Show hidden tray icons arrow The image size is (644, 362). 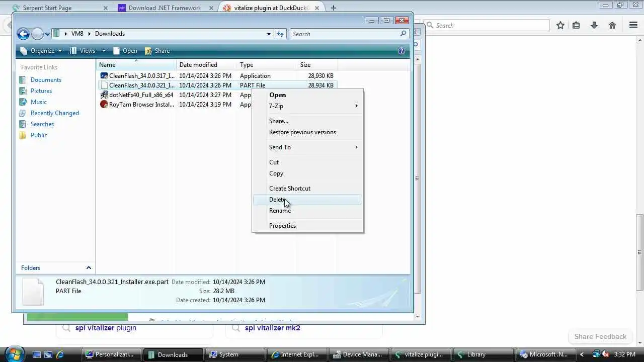(x=583, y=354)
